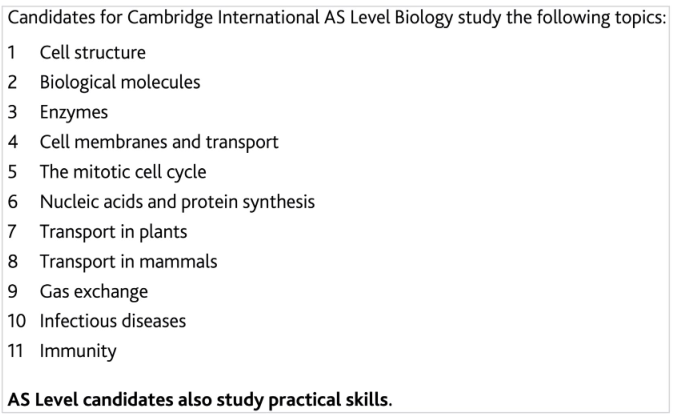Select 'The mitotic cell cycle' line

tap(123, 172)
